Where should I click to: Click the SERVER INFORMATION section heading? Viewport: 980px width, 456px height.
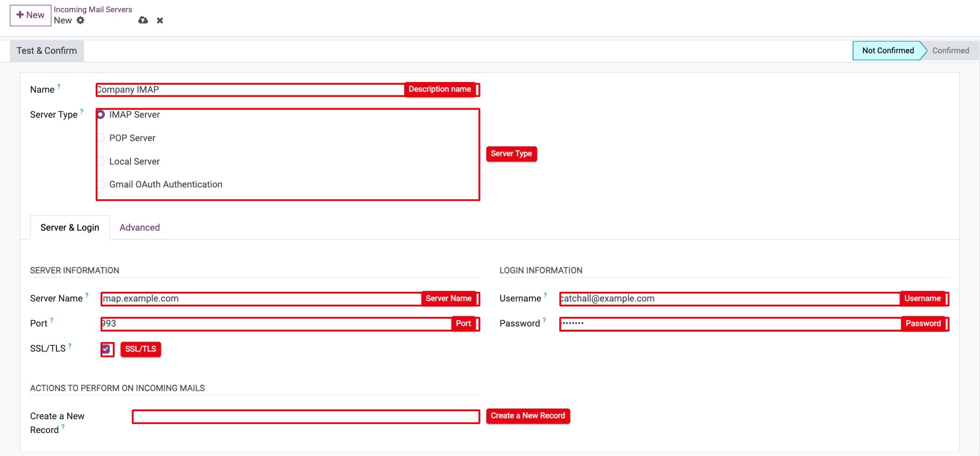(x=75, y=271)
